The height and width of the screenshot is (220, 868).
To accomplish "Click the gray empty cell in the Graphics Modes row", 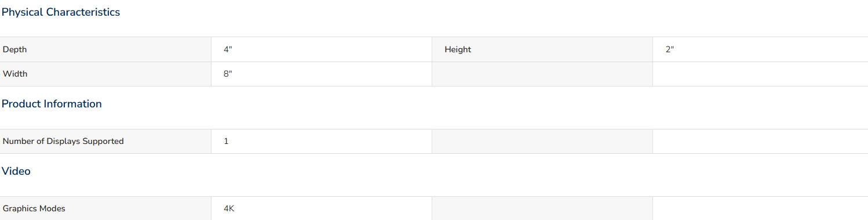I will tap(542, 208).
